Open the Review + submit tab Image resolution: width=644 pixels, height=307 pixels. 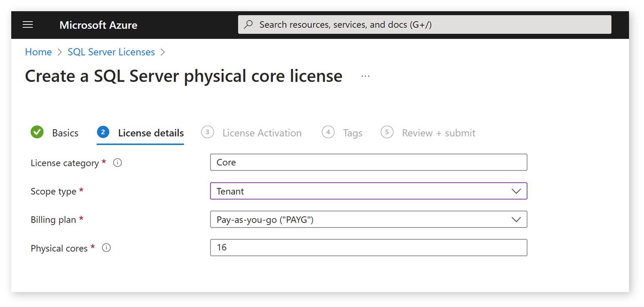[438, 133]
